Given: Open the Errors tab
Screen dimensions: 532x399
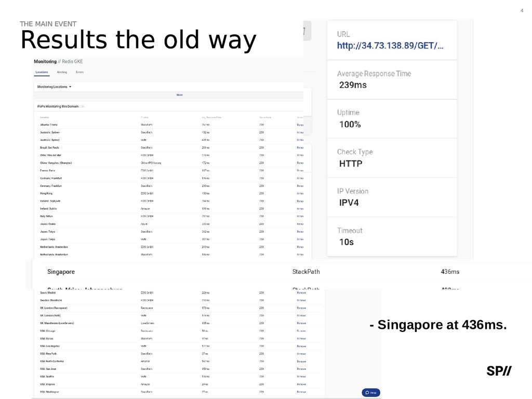Looking at the screenshot, I should [x=79, y=72].
